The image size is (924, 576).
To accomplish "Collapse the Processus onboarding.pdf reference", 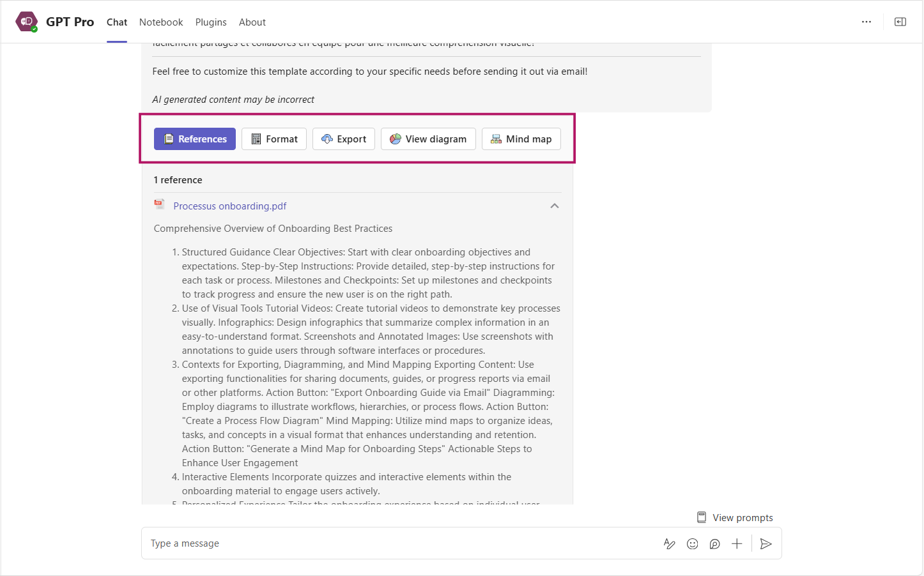I will pyautogui.click(x=554, y=206).
